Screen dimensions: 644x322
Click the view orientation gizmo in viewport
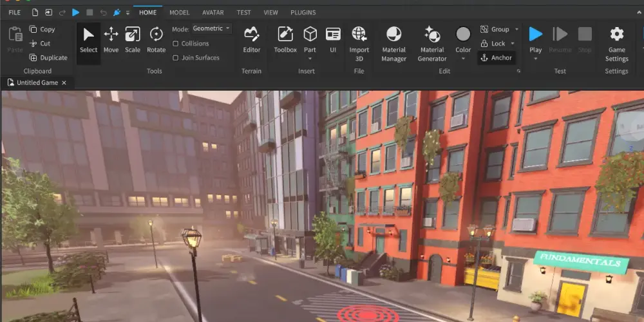click(x=631, y=126)
